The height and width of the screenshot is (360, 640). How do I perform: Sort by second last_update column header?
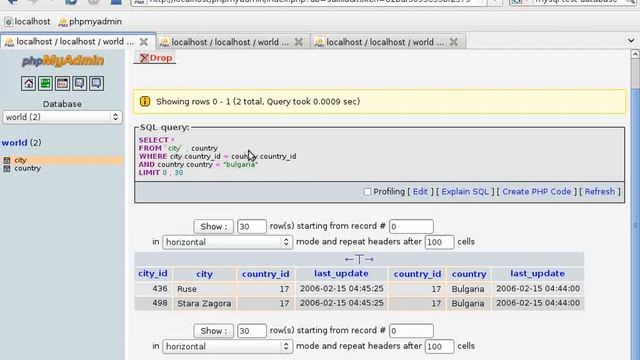click(x=538, y=273)
